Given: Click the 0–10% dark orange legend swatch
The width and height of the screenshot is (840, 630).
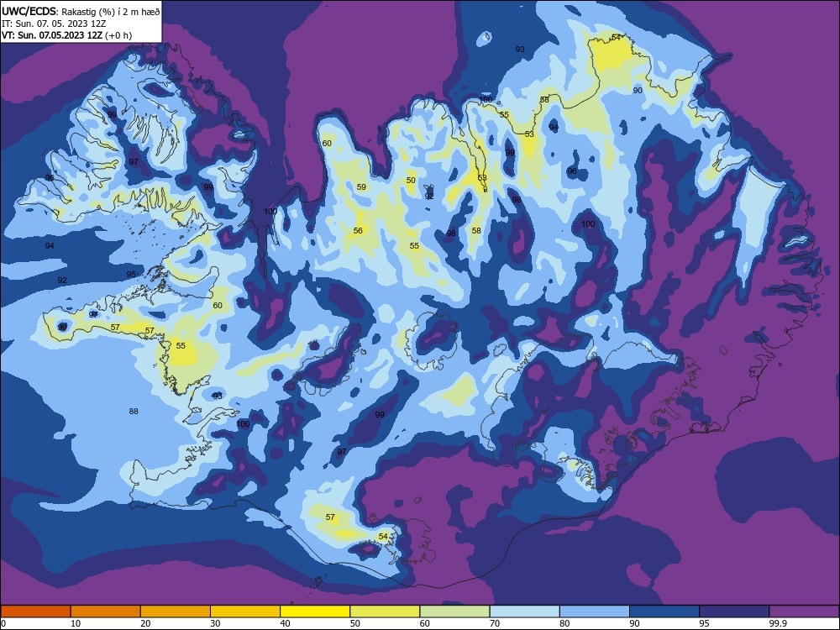Looking at the screenshot, I should point(35,612).
